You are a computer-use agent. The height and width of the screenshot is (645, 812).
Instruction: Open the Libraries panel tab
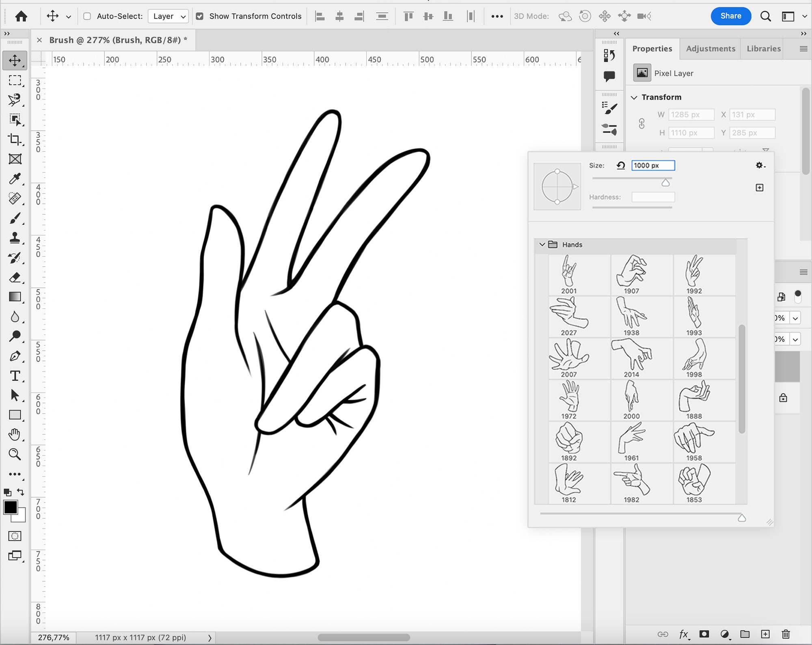[x=763, y=49]
